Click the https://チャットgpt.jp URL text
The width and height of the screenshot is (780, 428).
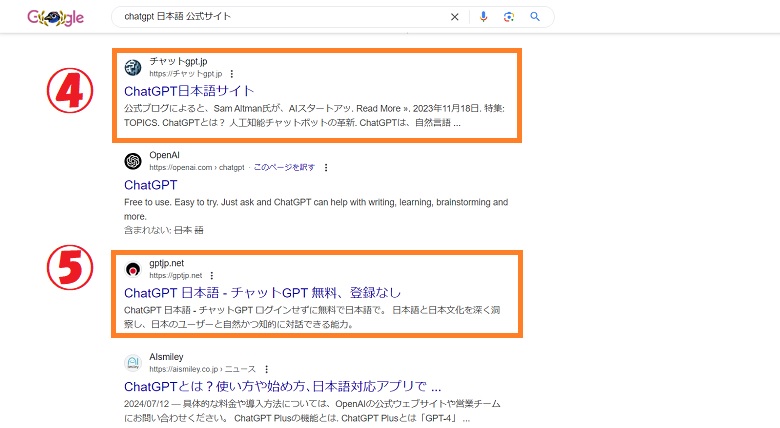pyautogui.click(x=186, y=74)
